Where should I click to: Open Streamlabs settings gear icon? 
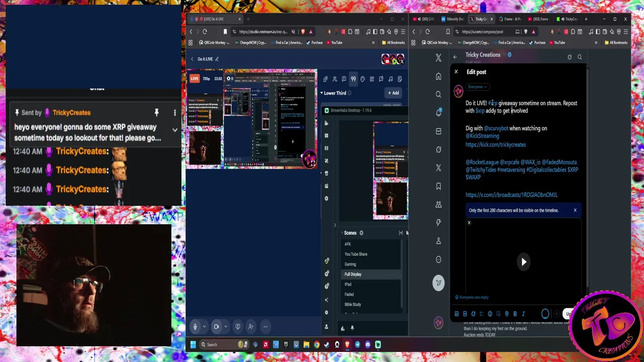point(327,312)
